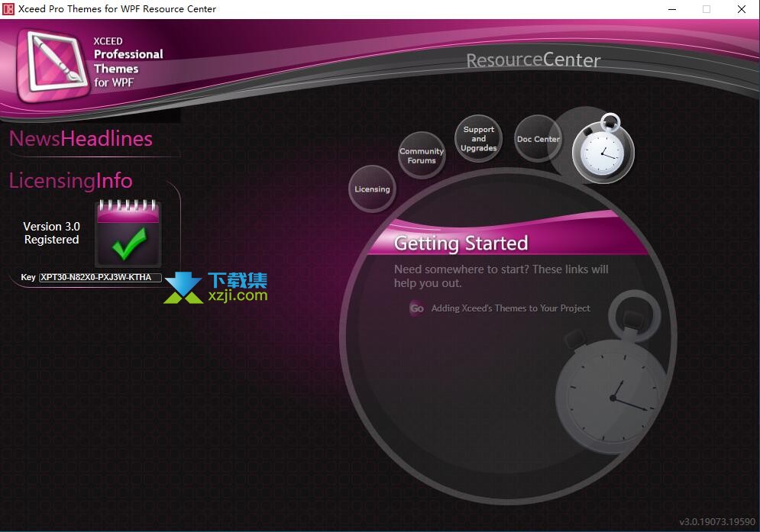Click Go beside Adding Xceed's Themes
Image resolution: width=760 pixels, height=532 pixels.
[417, 308]
